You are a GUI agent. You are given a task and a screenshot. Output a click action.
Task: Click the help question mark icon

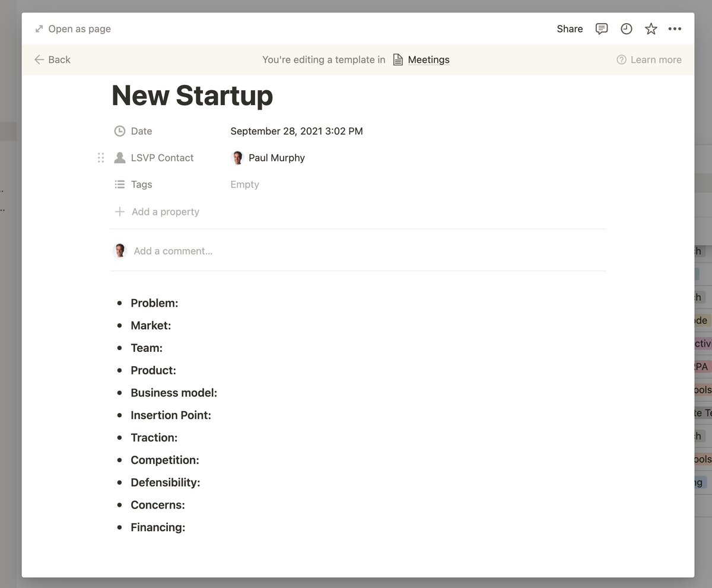pos(621,59)
